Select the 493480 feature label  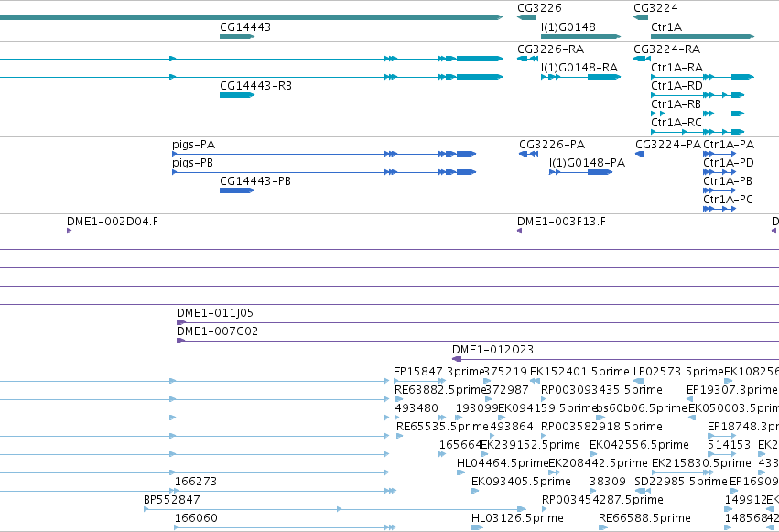point(417,408)
